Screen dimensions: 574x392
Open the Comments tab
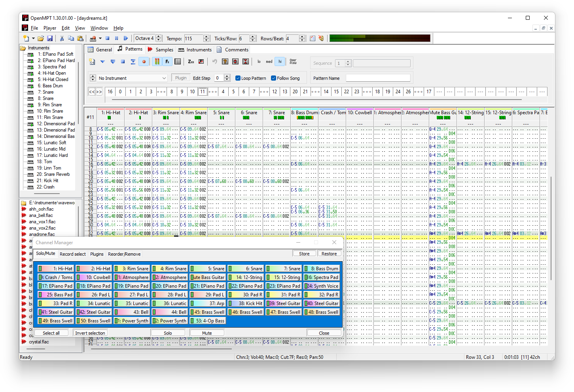click(233, 49)
